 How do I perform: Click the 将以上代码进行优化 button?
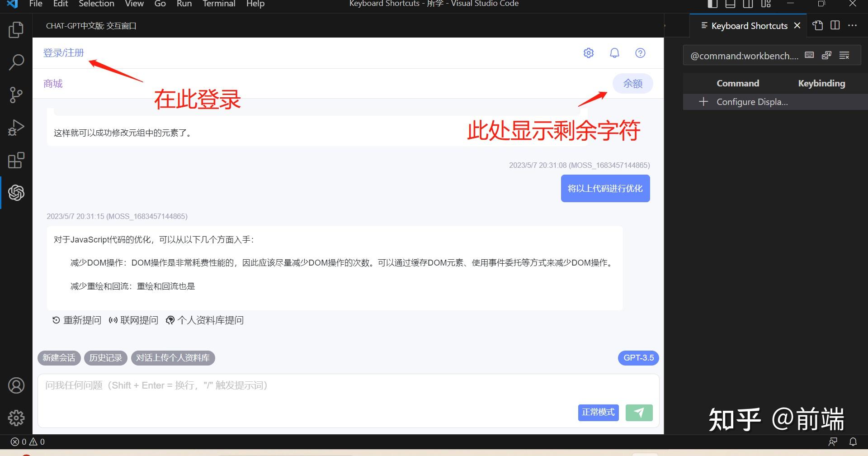tap(605, 188)
